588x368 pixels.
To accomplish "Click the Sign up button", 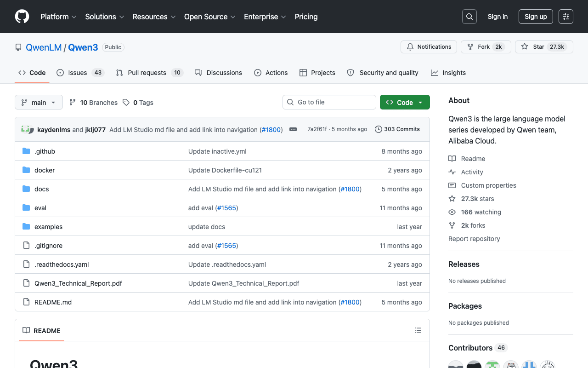I will (536, 17).
